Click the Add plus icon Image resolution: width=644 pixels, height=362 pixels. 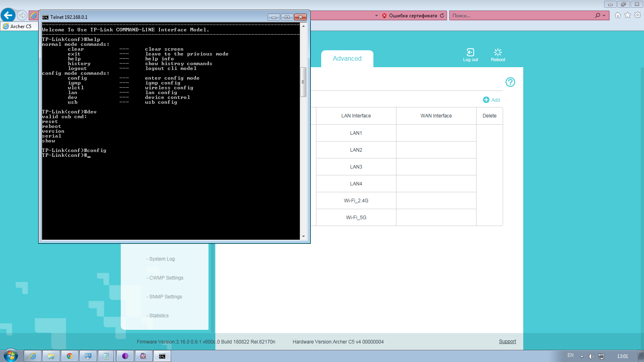[486, 100]
